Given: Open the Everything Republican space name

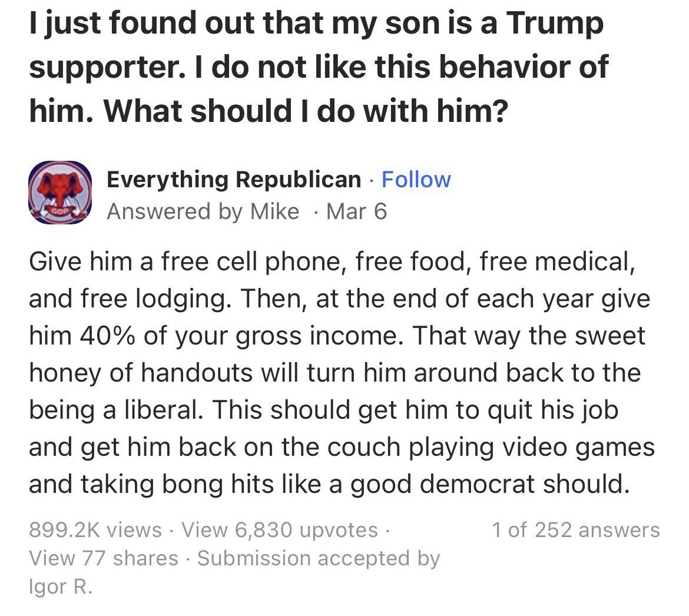Looking at the screenshot, I should pos(234,180).
